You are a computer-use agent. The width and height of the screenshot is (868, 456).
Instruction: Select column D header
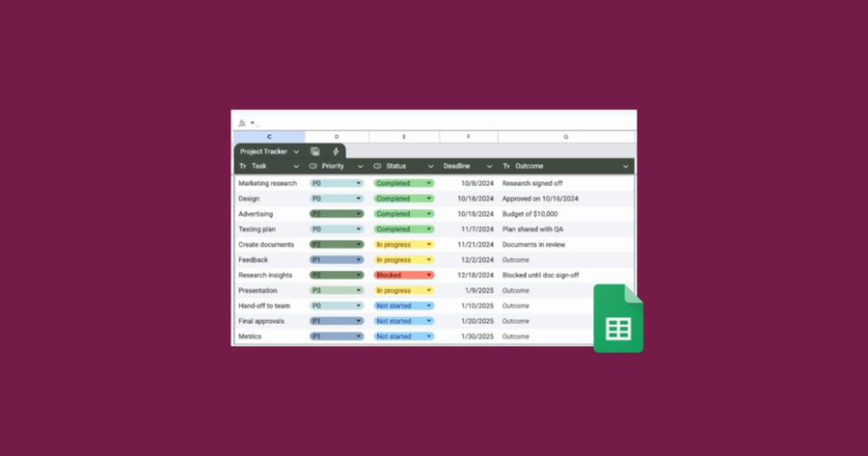click(x=337, y=137)
